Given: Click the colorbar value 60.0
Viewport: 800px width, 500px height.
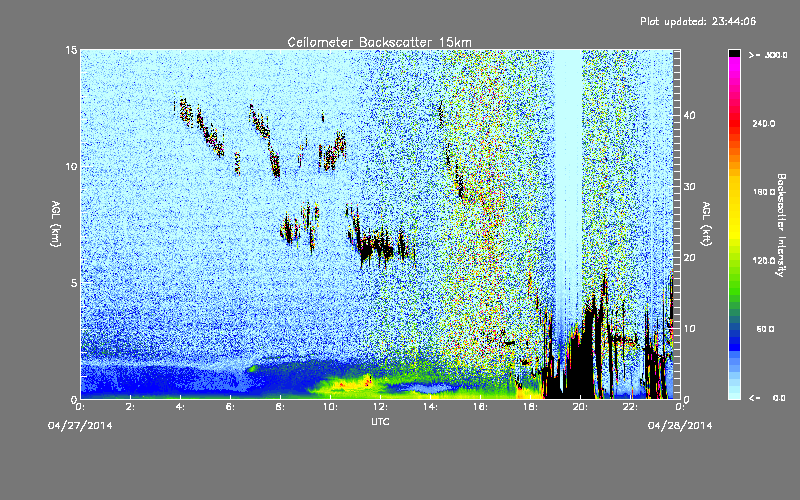Looking at the screenshot, I should pos(765,329).
